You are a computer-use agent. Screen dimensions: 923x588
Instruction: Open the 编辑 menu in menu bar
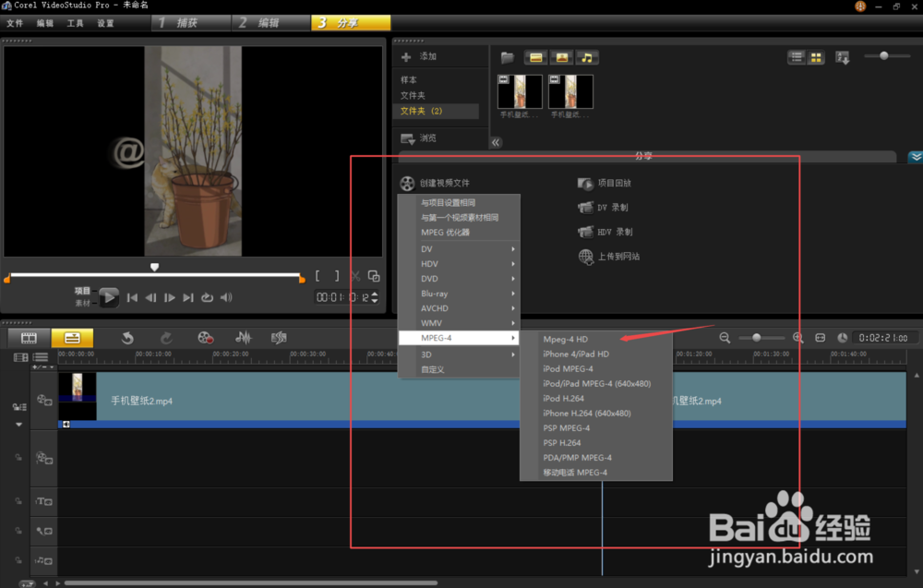pos(44,23)
